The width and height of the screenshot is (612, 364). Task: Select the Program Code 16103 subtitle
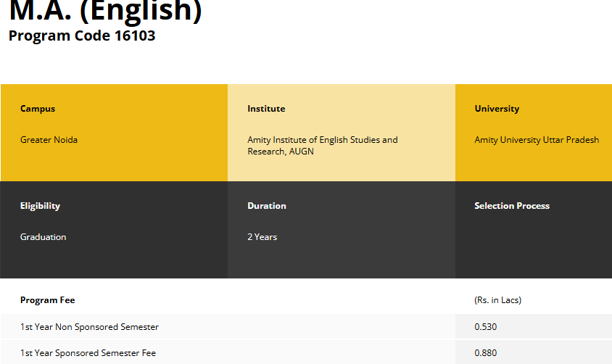(x=82, y=36)
